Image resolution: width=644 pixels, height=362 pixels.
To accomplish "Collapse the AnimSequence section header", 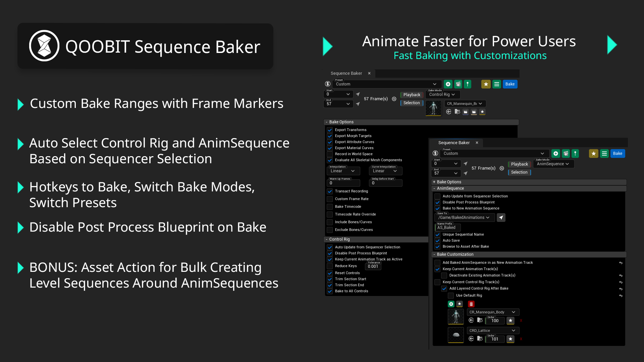I will click(x=529, y=188).
